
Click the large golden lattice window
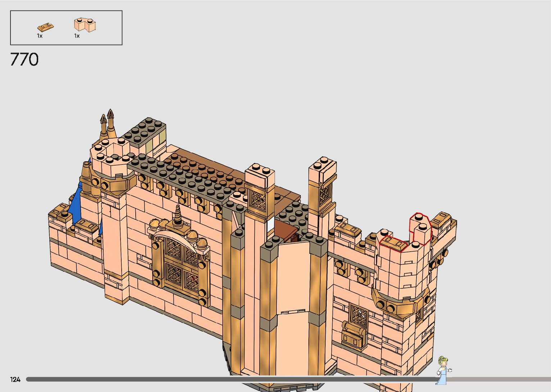click(x=181, y=268)
